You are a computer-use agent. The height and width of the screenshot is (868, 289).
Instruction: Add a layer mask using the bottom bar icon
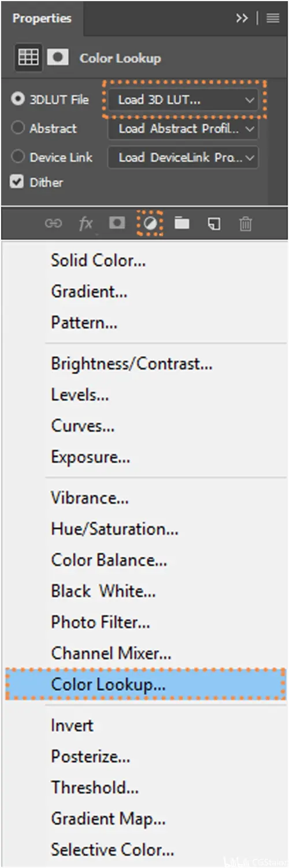point(117,223)
